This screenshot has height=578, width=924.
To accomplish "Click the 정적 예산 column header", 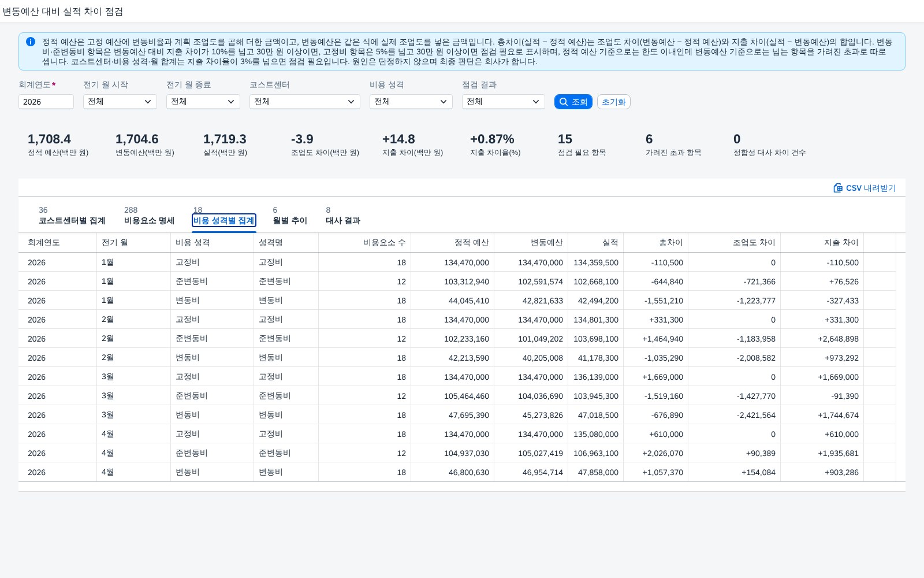I will coord(453,243).
